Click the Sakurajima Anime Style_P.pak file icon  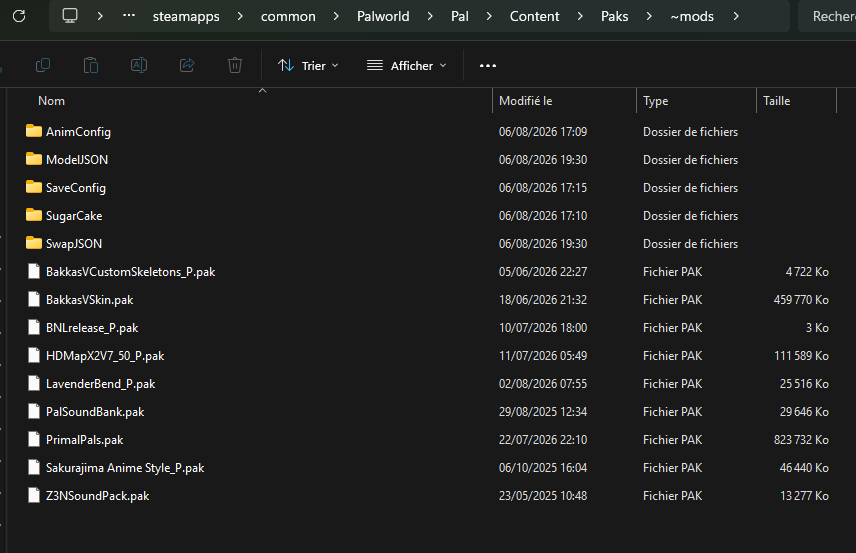34,467
